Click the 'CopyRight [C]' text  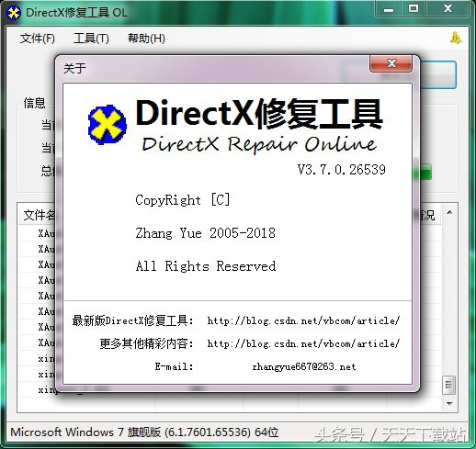pos(183,200)
